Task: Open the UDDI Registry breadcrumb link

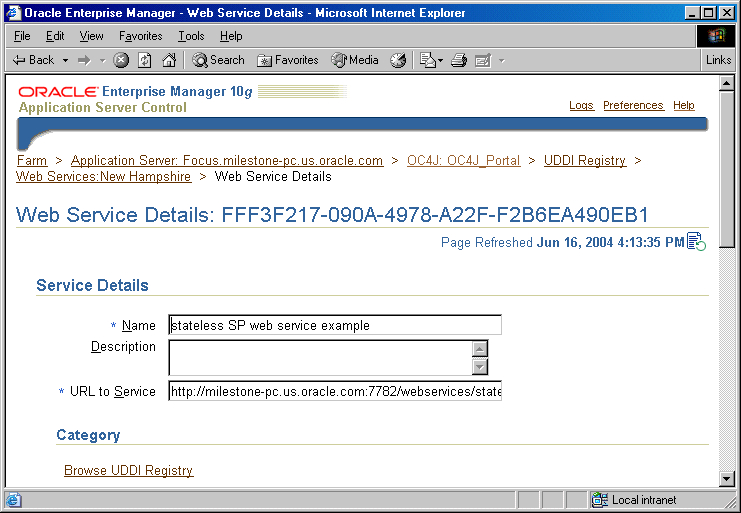Action: (x=585, y=161)
